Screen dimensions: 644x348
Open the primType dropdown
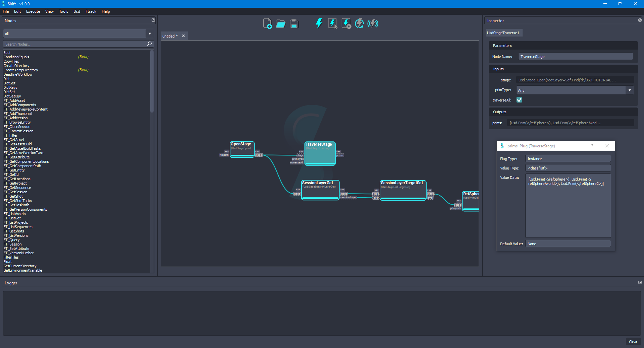[630, 90]
